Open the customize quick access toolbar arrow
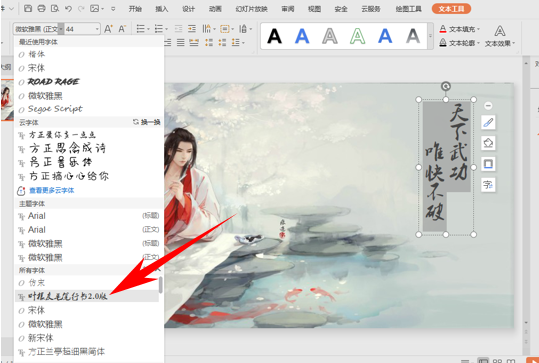Image resolution: width=539 pixels, height=363 pixels. click(x=113, y=9)
